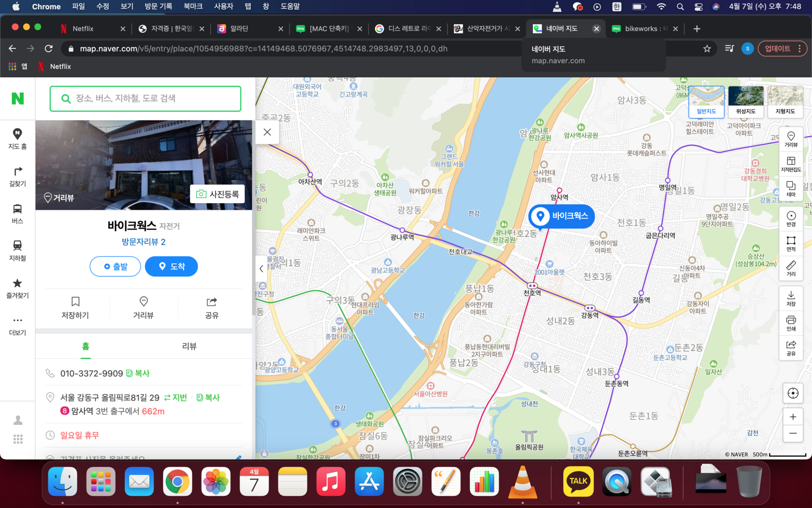Collapse the side panel with arrow
The image size is (812, 508).
(x=261, y=269)
